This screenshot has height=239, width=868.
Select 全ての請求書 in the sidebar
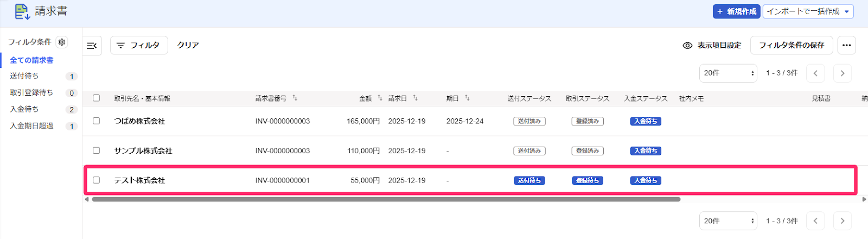[x=31, y=60]
